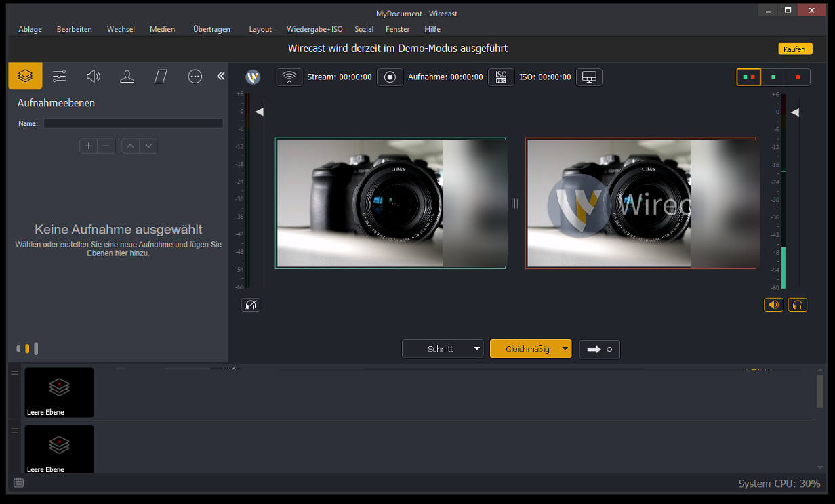Click the Name input field
The height and width of the screenshot is (504, 835).
(134, 123)
